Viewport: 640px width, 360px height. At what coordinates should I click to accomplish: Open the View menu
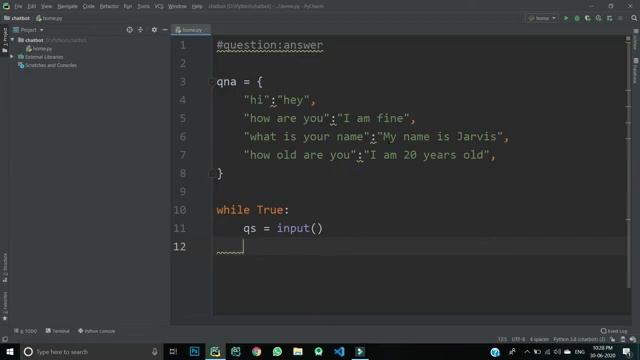(47, 7)
